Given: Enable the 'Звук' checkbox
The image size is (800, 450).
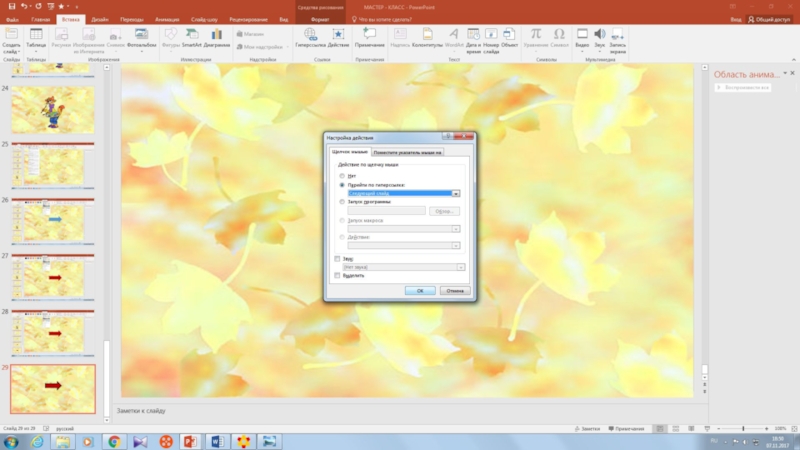Looking at the screenshot, I should [x=337, y=258].
